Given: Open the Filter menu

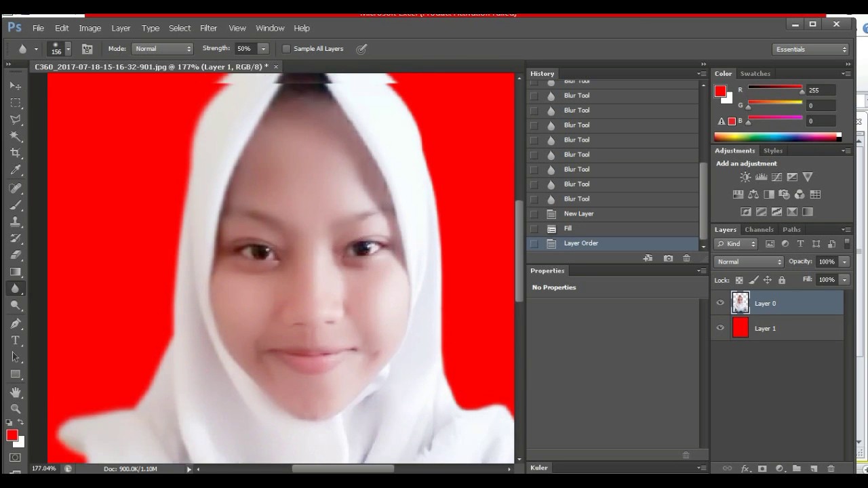Looking at the screenshot, I should tap(208, 28).
